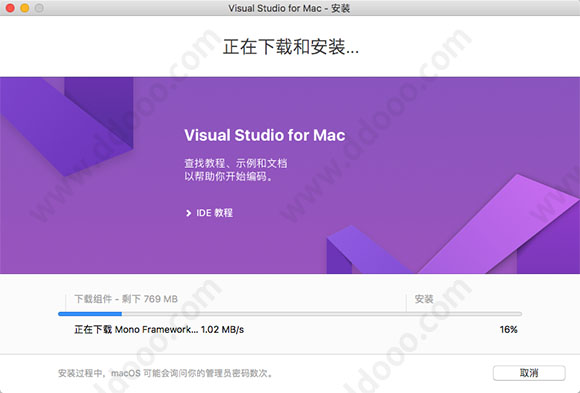580x393 pixels.
Task: Click the '下载组件 - 剩下 769 MB' label
Action: 126,299
